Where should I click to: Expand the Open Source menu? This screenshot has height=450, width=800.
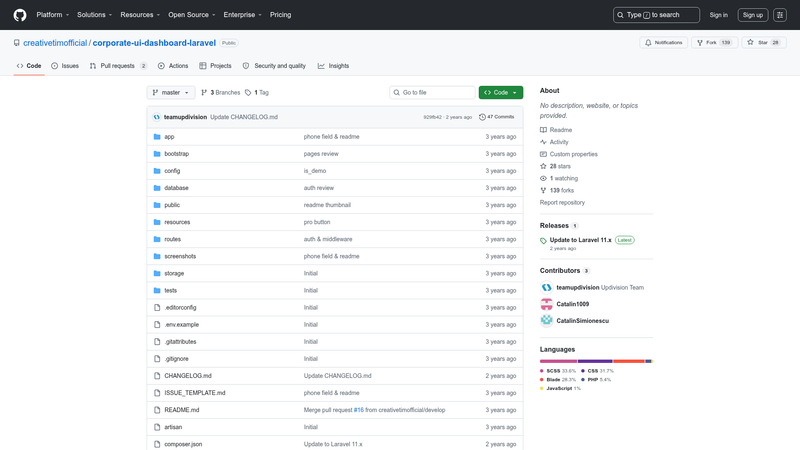(x=192, y=15)
